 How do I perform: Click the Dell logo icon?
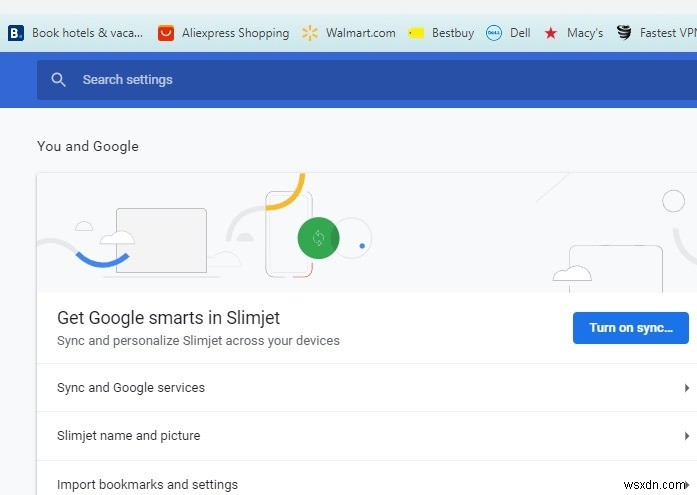[493, 33]
